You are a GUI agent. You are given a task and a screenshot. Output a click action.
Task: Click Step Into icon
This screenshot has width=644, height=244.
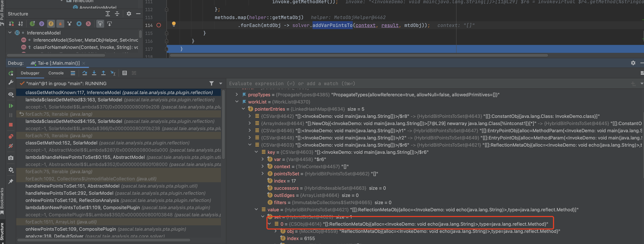click(94, 73)
